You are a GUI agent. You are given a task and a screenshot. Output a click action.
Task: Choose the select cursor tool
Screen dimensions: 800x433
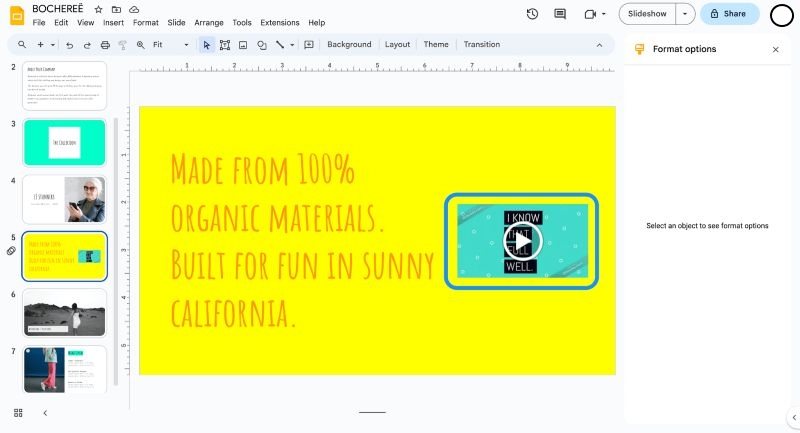[x=206, y=45]
